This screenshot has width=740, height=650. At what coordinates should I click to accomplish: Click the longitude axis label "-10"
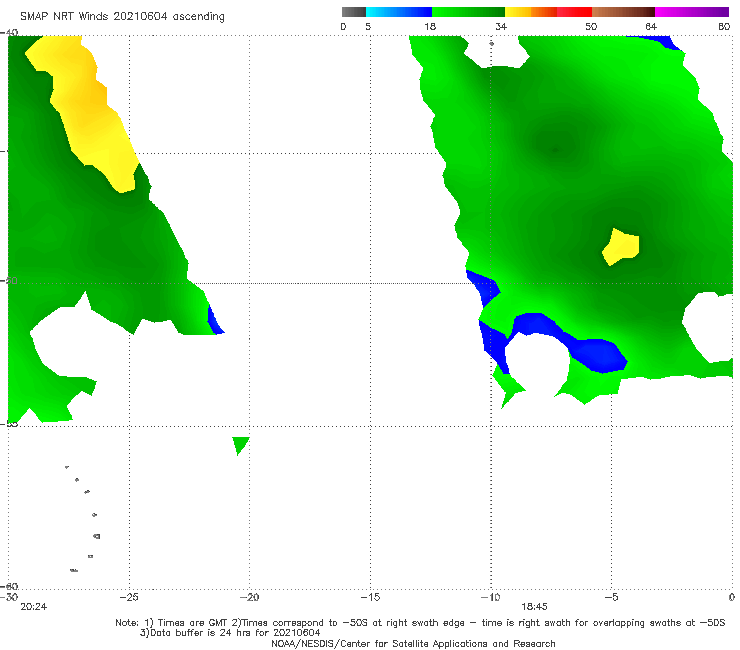(x=490, y=597)
